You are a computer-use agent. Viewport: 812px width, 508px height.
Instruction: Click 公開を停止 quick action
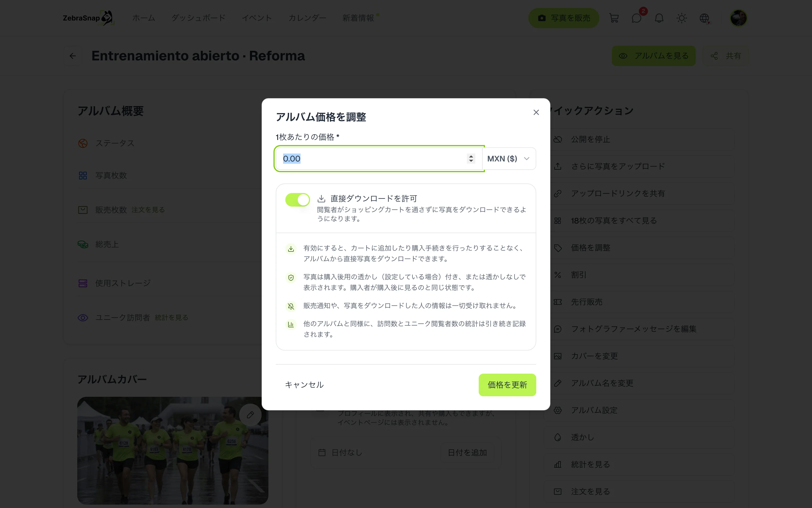(639, 139)
